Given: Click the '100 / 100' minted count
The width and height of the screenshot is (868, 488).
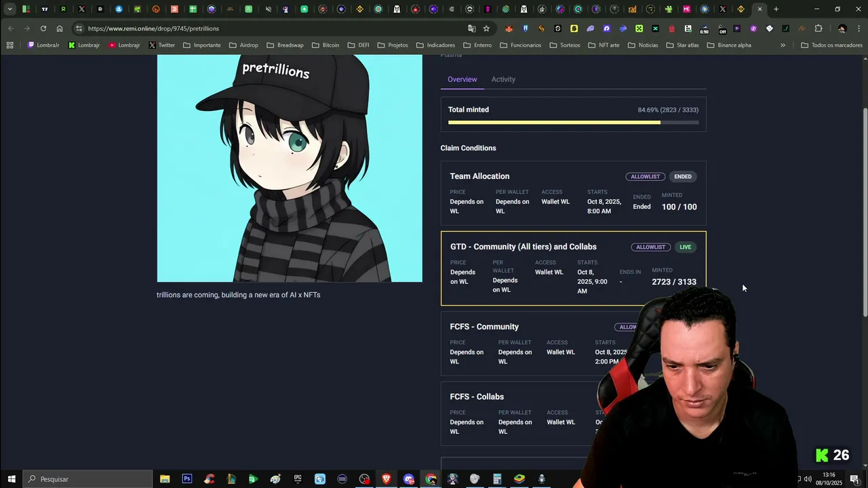Looking at the screenshot, I should 679,207.
